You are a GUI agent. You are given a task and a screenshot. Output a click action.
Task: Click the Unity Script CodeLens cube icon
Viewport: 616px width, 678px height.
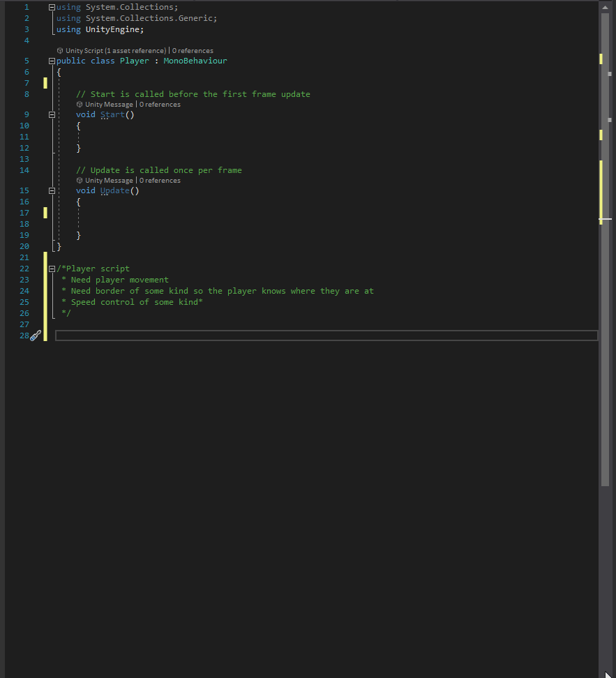[60, 51]
